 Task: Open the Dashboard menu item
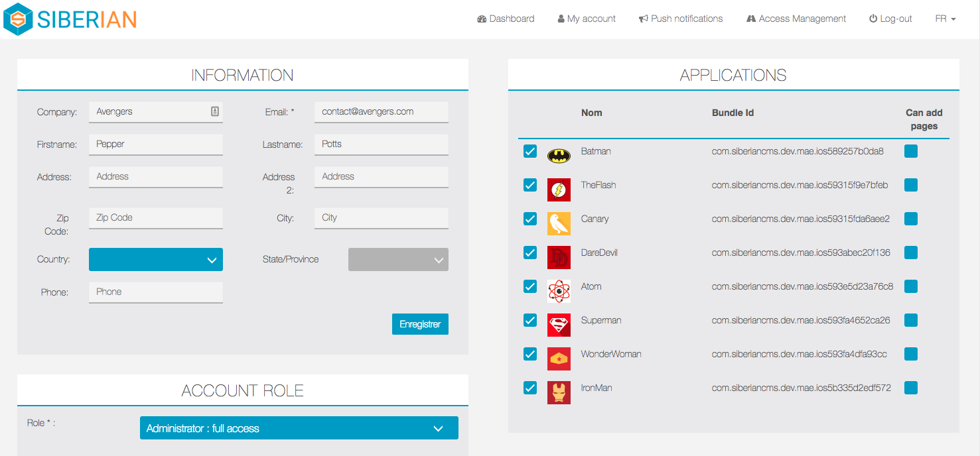pos(506,19)
